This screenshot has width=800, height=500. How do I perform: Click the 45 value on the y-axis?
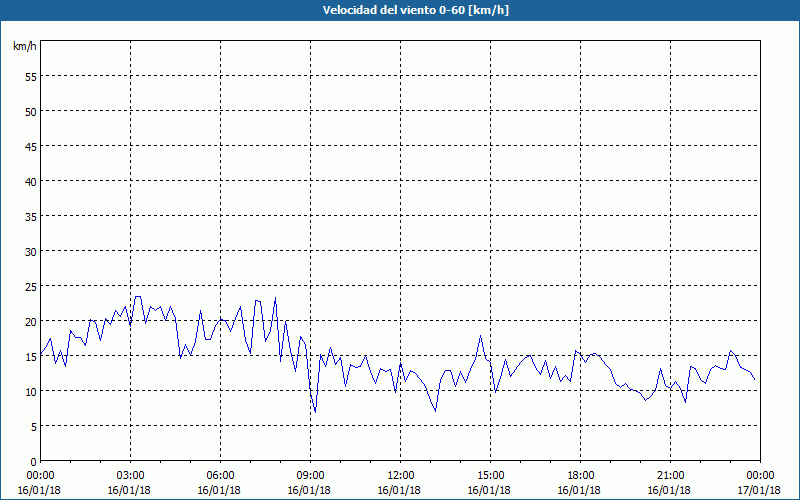(30, 146)
